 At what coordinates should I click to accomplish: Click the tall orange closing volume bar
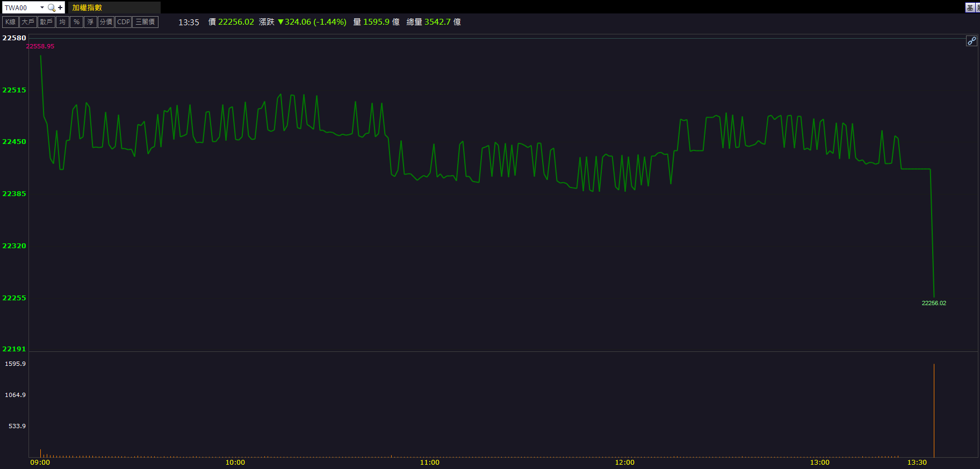pyautogui.click(x=934, y=410)
